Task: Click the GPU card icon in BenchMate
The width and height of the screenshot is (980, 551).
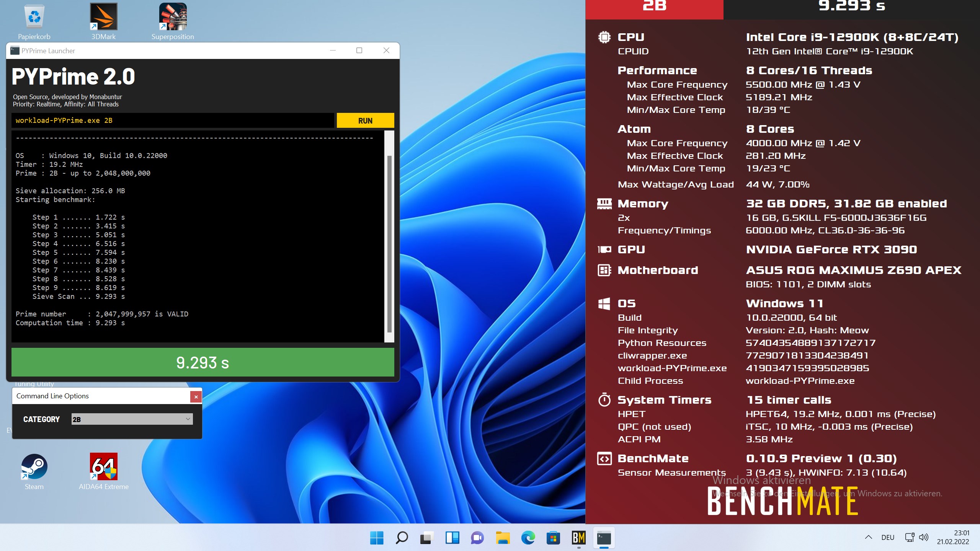Action: tap(604, 249)
